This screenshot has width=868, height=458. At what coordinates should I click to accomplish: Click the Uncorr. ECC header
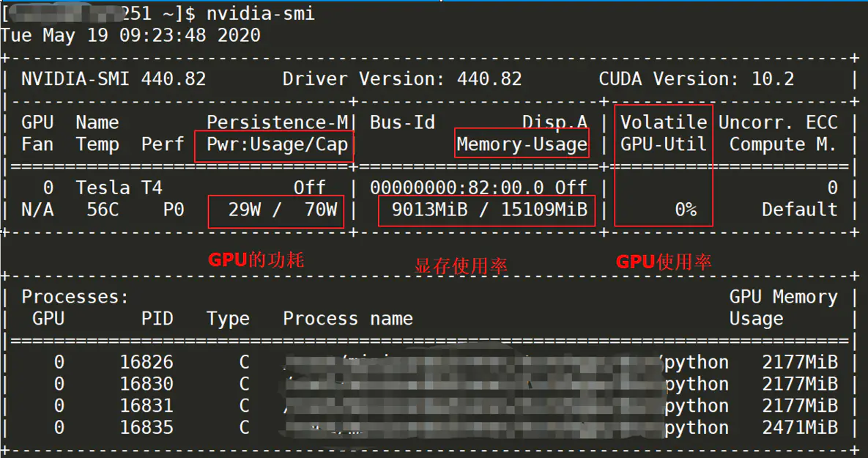pos(779,122)
